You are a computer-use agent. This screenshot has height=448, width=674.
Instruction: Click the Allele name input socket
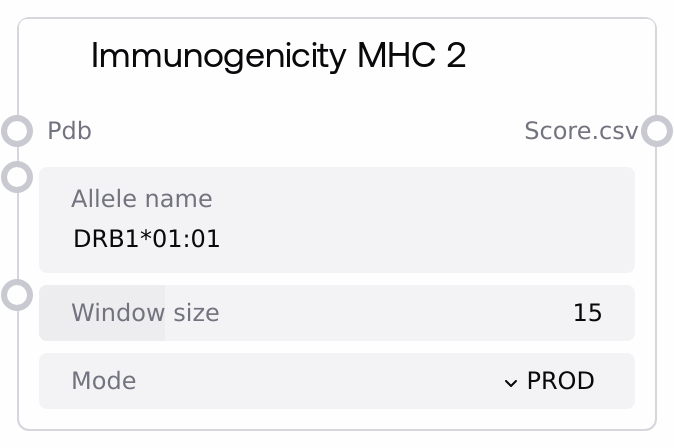pyautogui.click(x=18, y=177)
